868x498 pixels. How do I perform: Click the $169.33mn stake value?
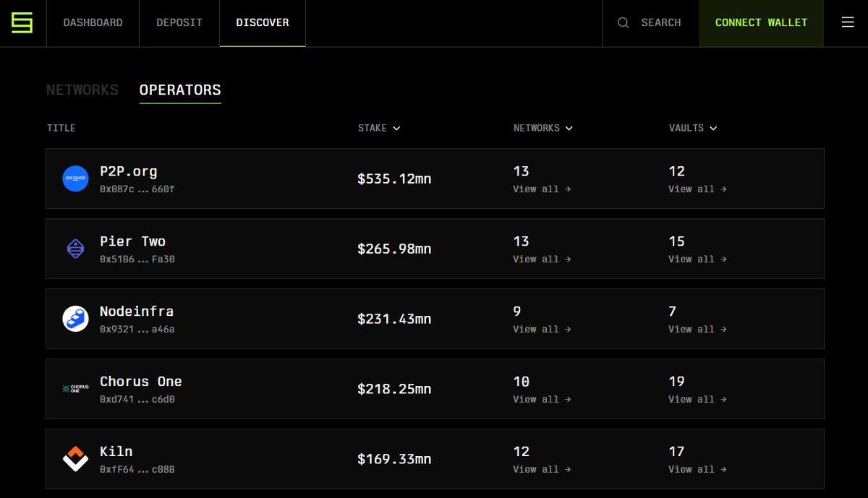point(394,460)
